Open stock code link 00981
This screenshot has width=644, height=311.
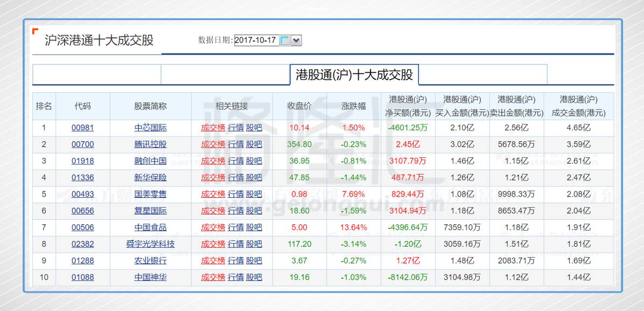click(82, 128)
